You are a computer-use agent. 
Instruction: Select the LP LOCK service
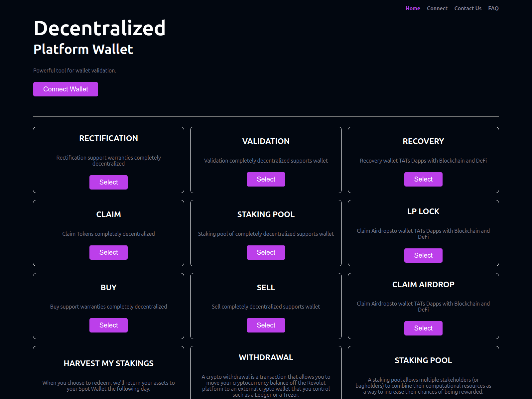tap(423, 255)
